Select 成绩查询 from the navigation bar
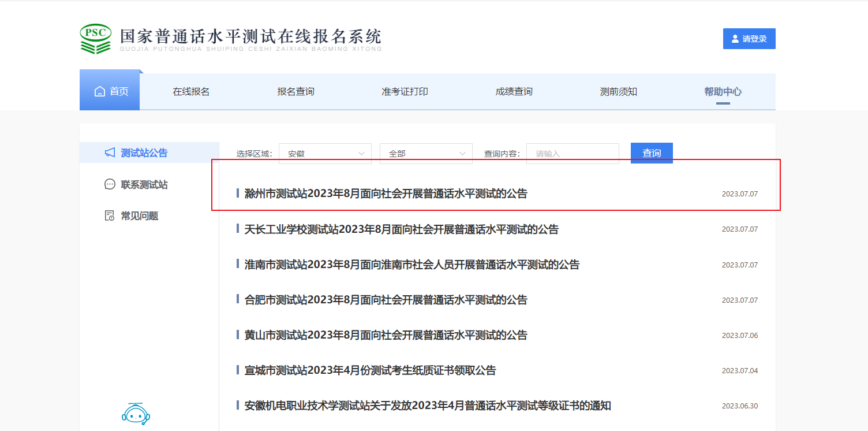This screenshot has height=431, width=868. (514, 92)
